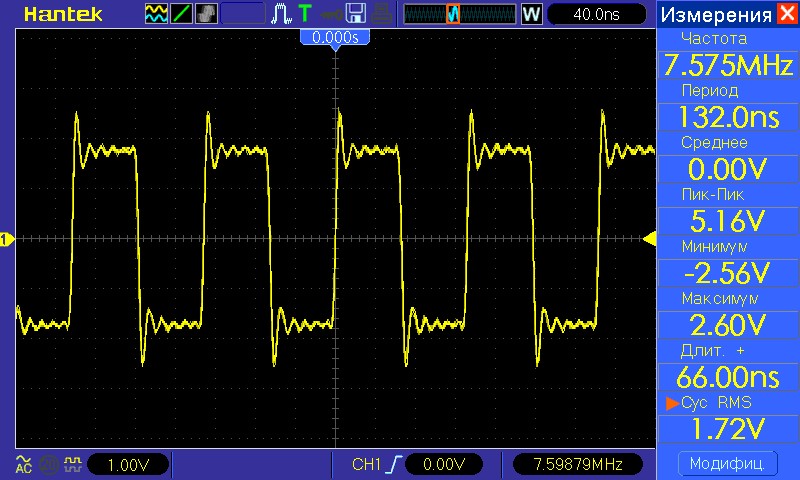800x480 pixels.
Task: Click the printer icon in toolbar
Action: tap(382, 14)
